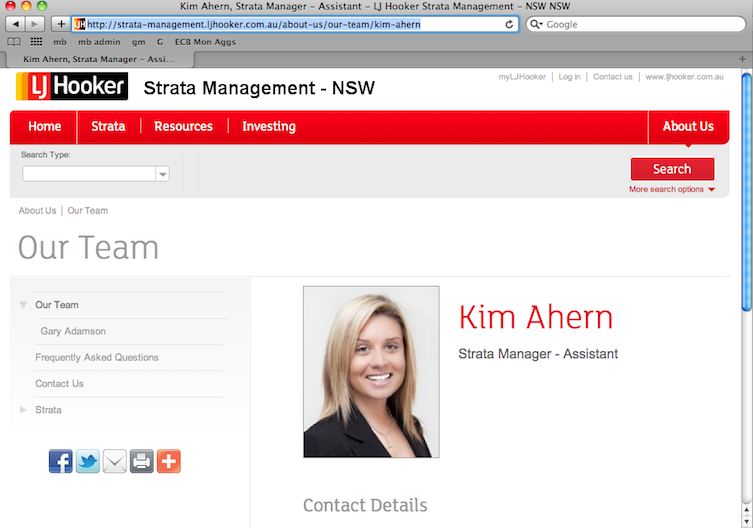Email this page using the envelope icon

(x=115, y=461)
